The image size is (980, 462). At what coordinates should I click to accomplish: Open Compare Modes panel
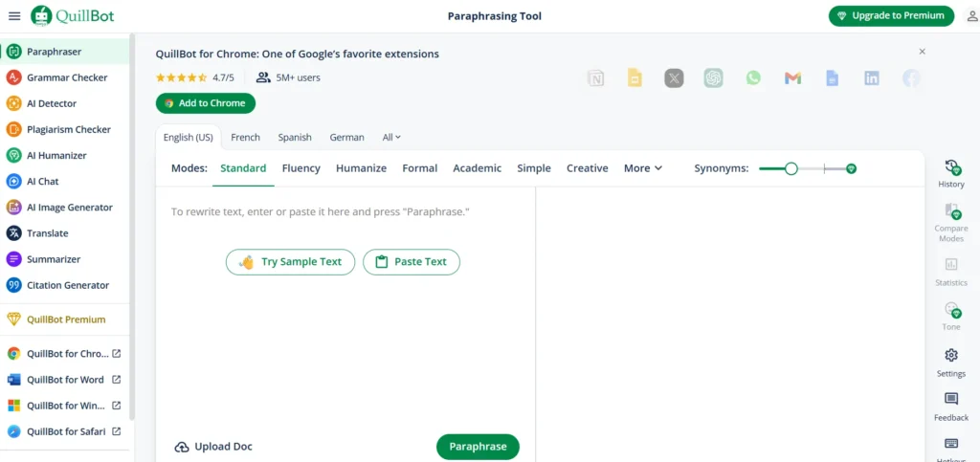tap(951, 222)
